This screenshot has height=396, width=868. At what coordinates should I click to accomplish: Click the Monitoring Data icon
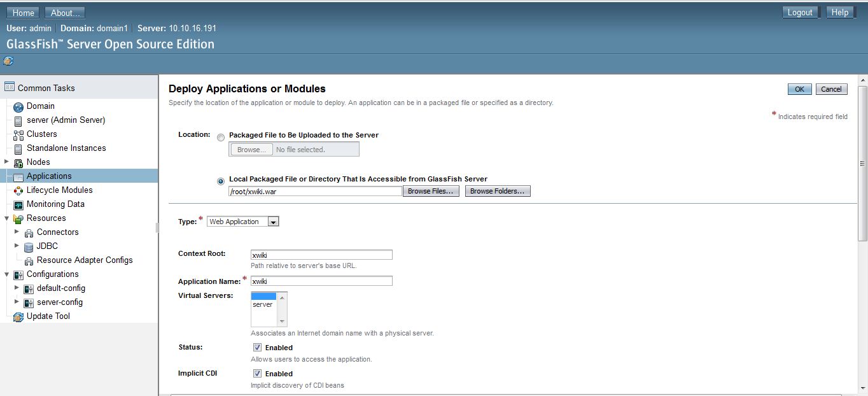tap(18, 204)
